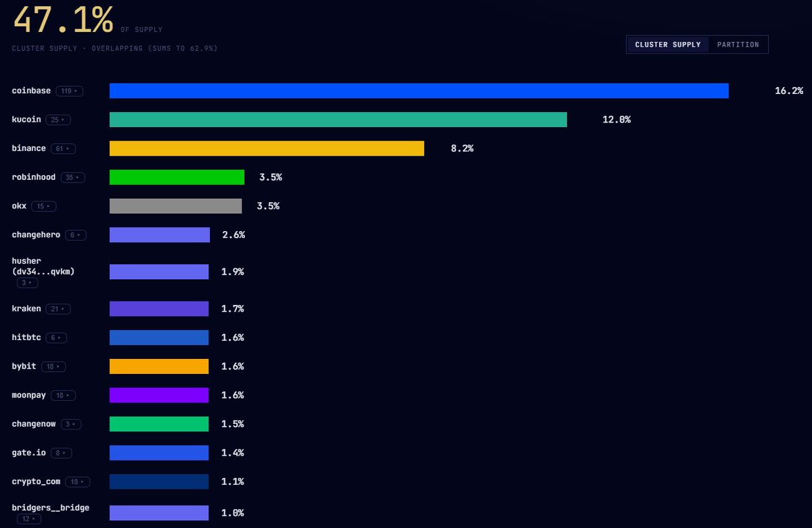812x528 pixels.
Task: Click the 1.6% value beside hitbtc
Action: [x=233, y=338]
